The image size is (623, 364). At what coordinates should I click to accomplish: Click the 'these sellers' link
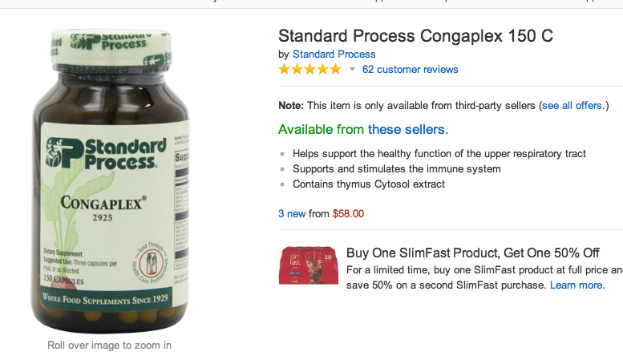pos(407,129)
